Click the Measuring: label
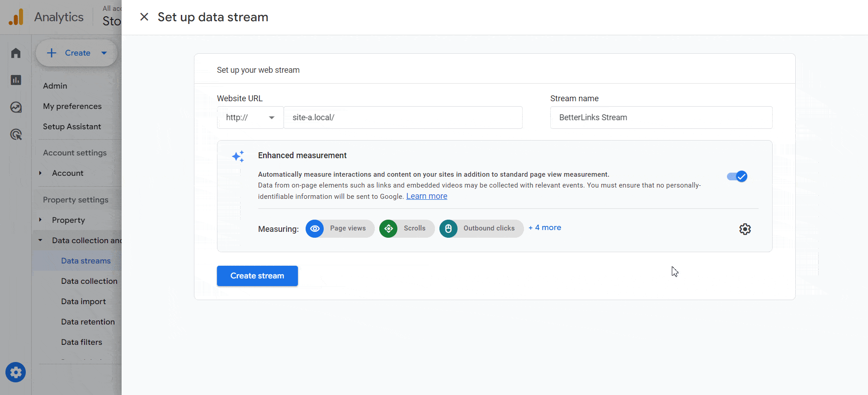The height and width of the screenshot is (395, 868). coord(278,229)
